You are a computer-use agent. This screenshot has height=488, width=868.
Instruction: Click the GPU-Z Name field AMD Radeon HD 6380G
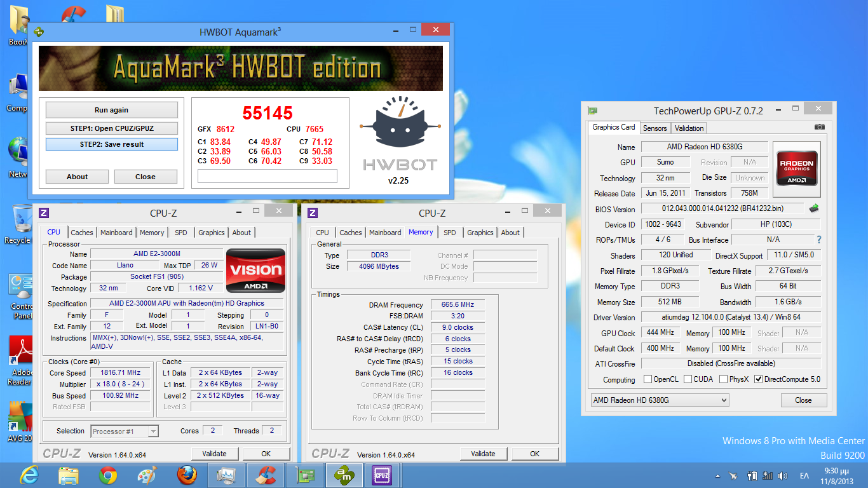705,147
